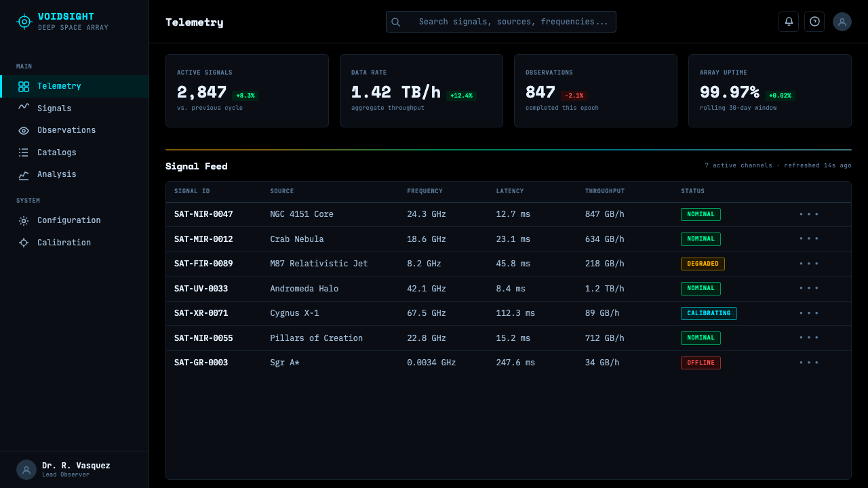The height and width of the screenshot is (488, 868).
Task: Click Dr. R. Vasquez name in sidebar
Action: pyautogui.click(x=76, y=466)
